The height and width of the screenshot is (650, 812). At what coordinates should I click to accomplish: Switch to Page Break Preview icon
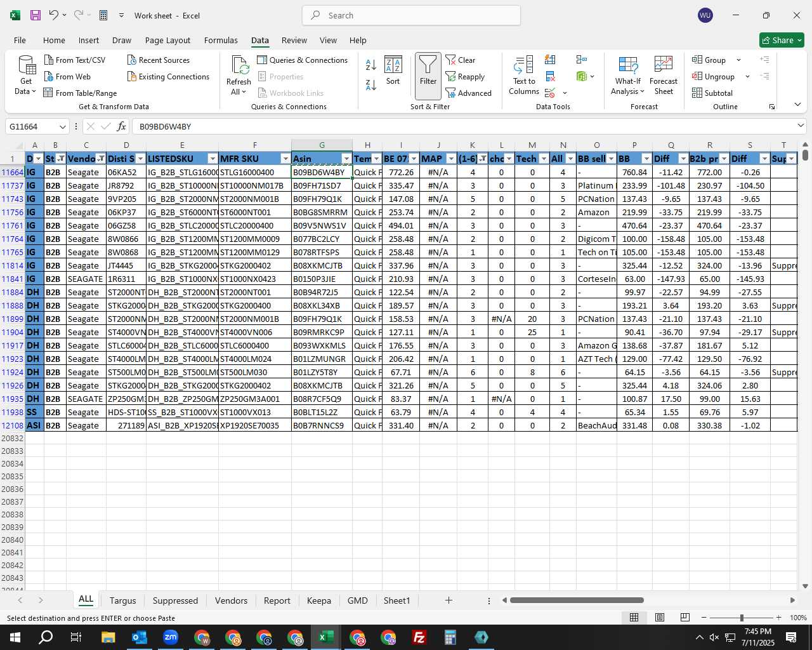coord(685,617)
